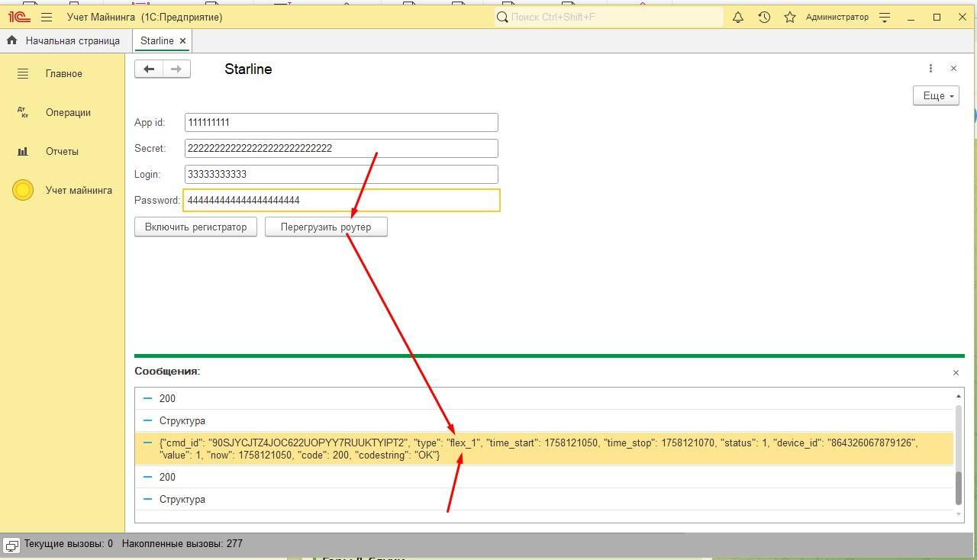This screenshot has width=977, height=560.
Task: Open the three-dot form options menu
Action: 930,69
